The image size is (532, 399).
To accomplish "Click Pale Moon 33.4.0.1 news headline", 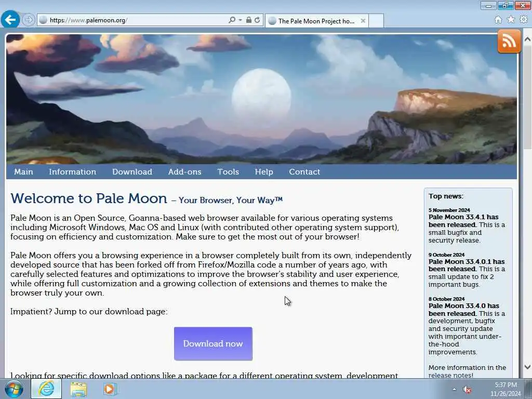I will point(466,265).
